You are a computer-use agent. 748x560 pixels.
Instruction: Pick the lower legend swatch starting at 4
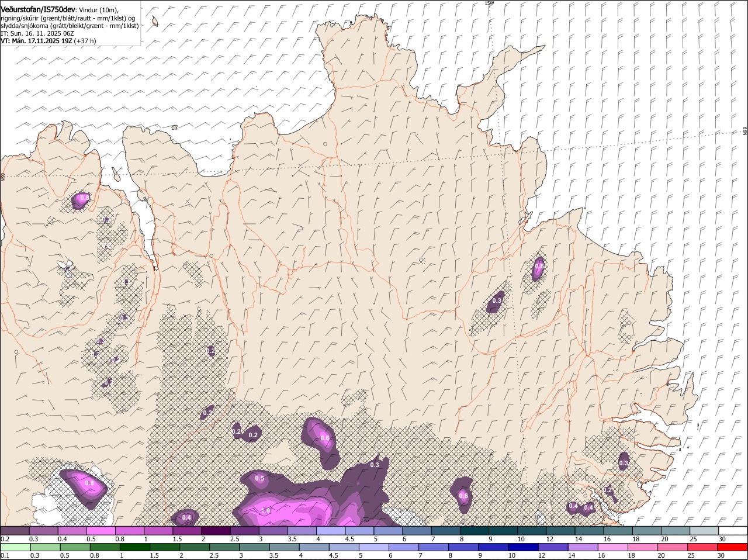click(316, 547)
